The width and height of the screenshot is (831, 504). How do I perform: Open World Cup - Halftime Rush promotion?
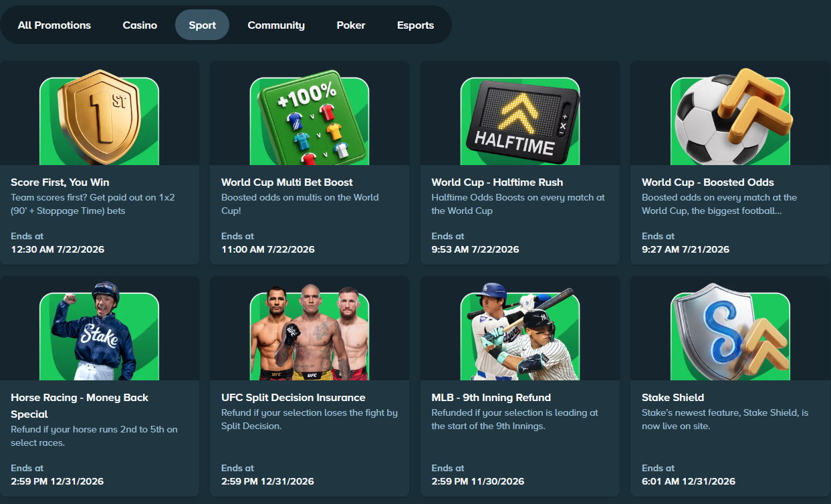click(x=497, y=182)
